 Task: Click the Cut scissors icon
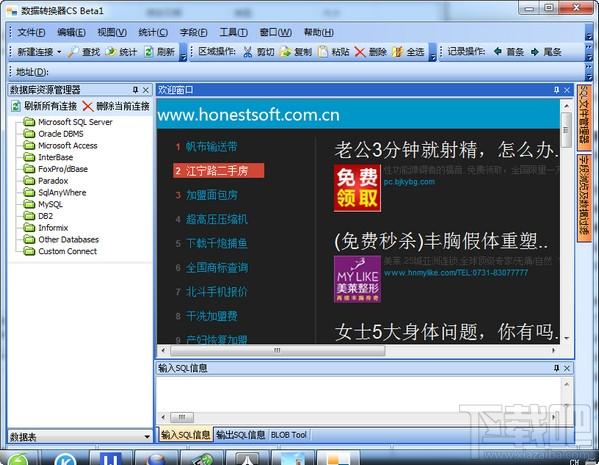[248, 52]
